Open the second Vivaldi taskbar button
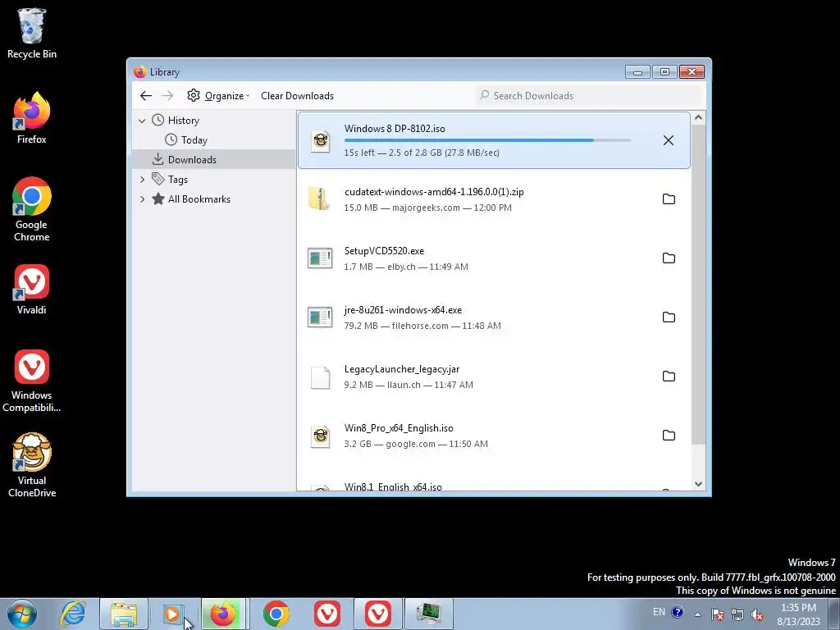This screenshot has width=840, height=630. pyautogui.click(x=377, y=614)
